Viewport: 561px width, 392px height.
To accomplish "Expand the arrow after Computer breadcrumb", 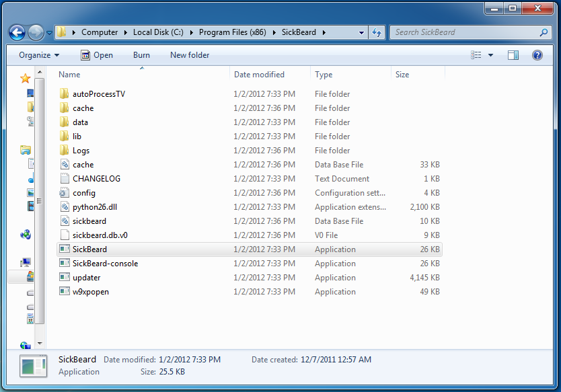I will click(x=126, y=32).
